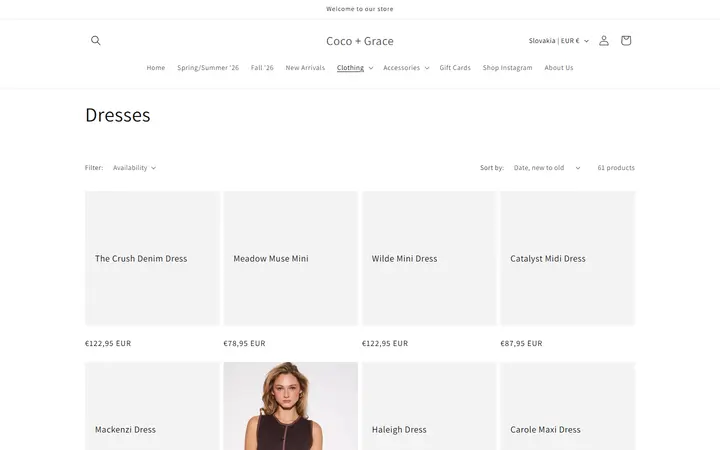Open About Us page
The width and height of the screenshot is (720, 450).
pos(559,68)
